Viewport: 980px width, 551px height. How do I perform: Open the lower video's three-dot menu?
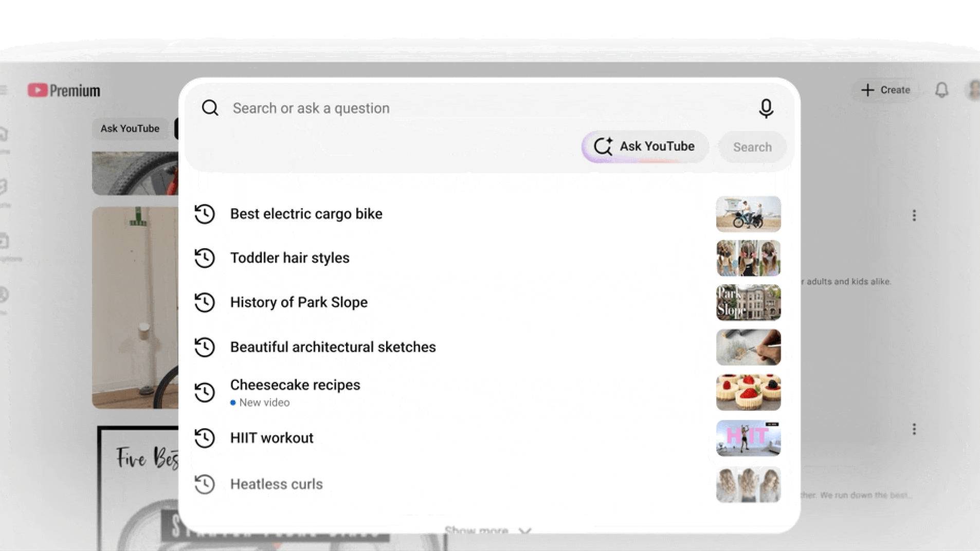[x=914, y=429]
